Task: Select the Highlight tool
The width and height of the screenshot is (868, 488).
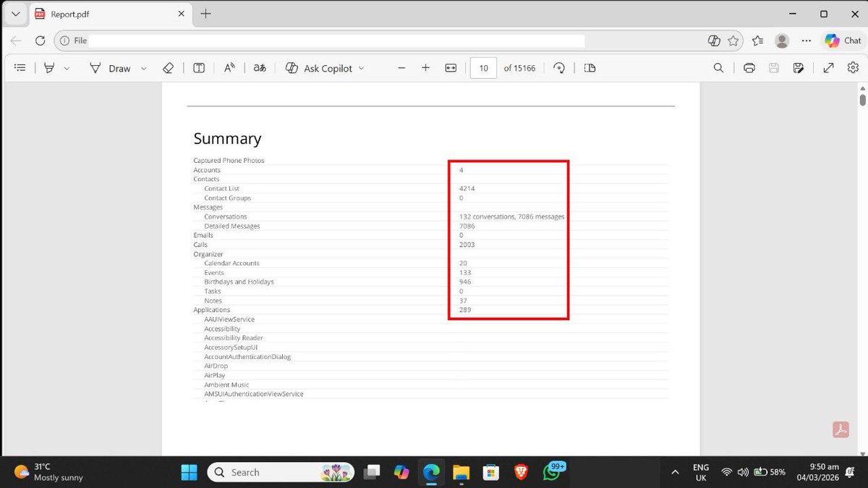Action: coord(50,68)
